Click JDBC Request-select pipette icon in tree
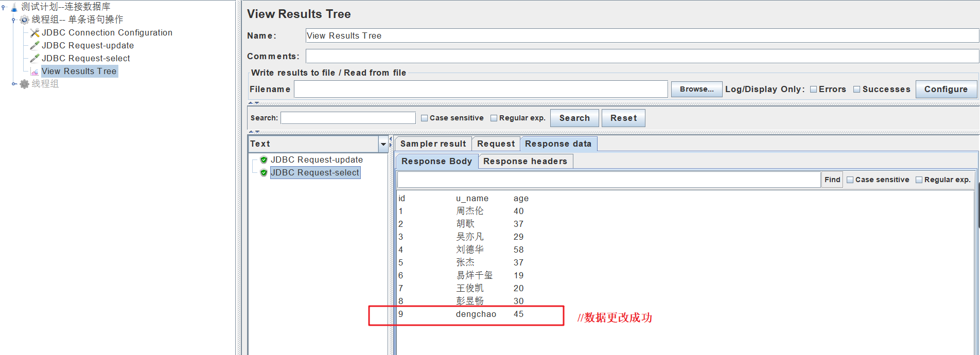This screenshot has height=355, width=980. [34, 59]
